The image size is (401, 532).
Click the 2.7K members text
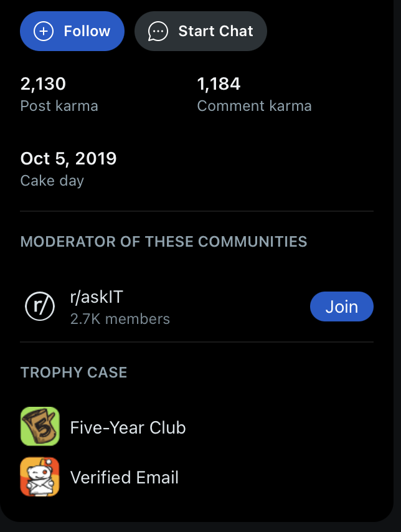coord(120,319)
